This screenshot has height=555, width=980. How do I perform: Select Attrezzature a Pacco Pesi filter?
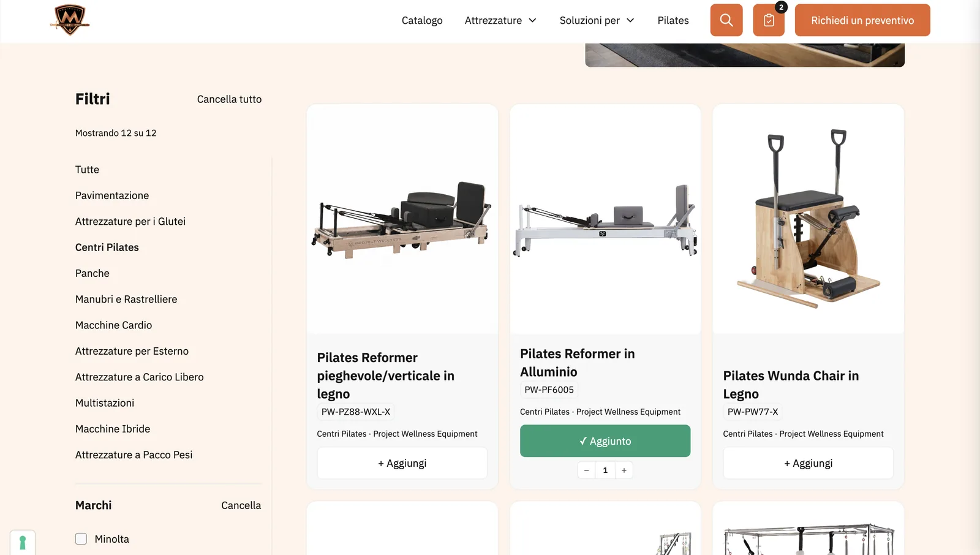tap(134, 455)
